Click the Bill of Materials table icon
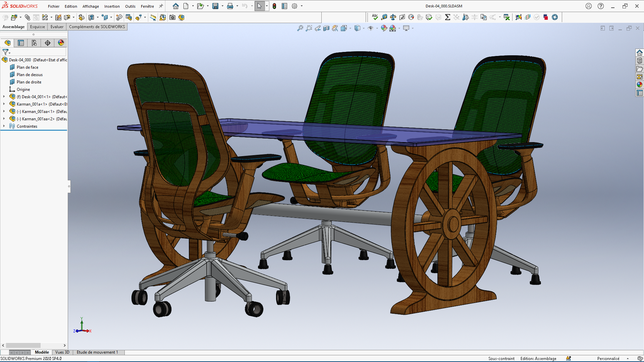The width and height of the screenshot is (644, 362). [129, 17]
